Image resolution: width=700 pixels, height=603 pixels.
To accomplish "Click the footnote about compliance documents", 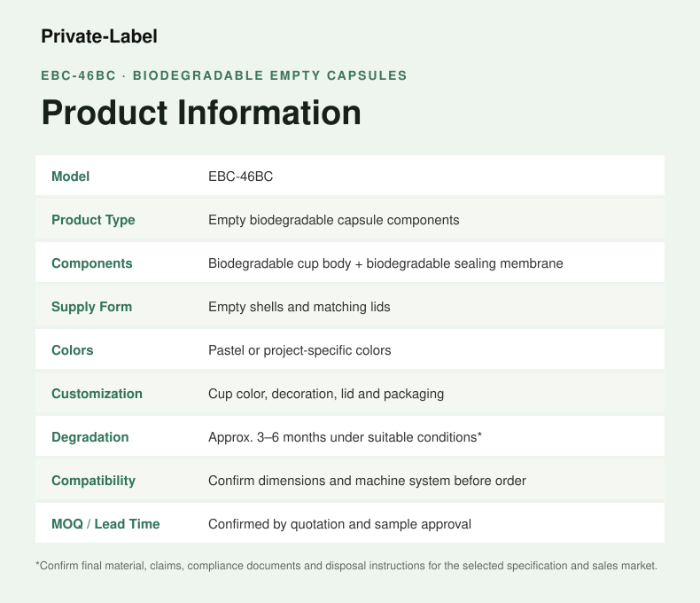I will (x=346, y=566).
